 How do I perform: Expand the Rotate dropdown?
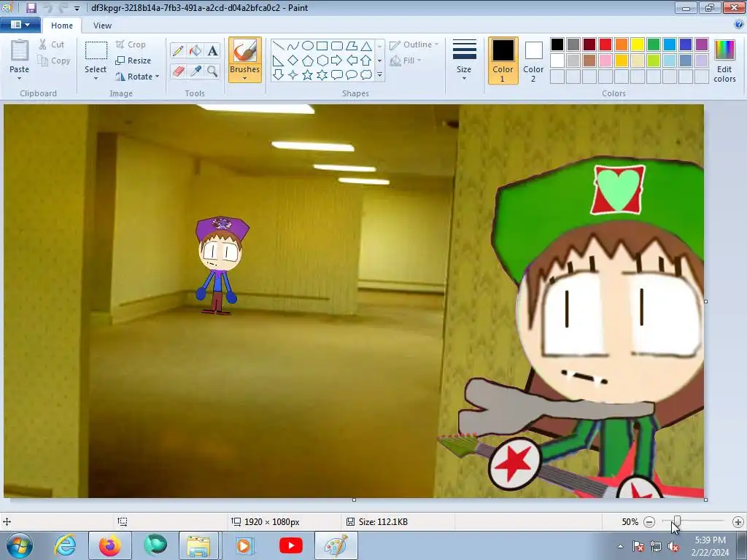click(158, 77)
